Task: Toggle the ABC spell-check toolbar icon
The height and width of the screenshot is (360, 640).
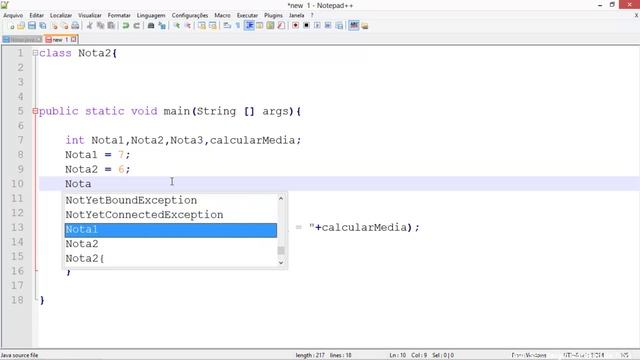Action: point(353,26)
